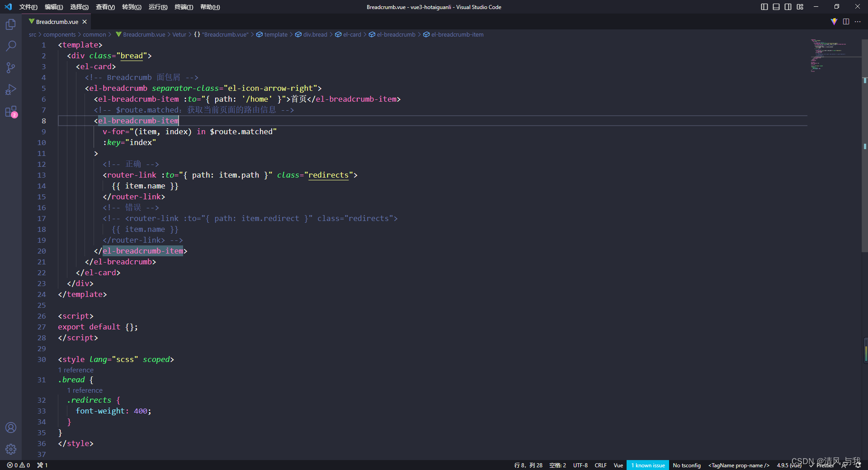This screenshot has height=470, width=868.
Task: Open the 编辑(E) menu
Action: [54, 7]
